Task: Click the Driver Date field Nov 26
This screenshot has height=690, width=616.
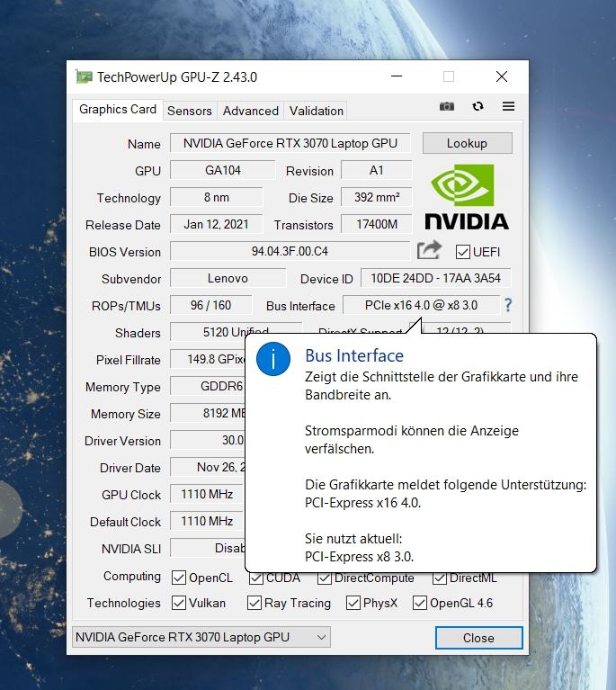Action: (208, 467)
